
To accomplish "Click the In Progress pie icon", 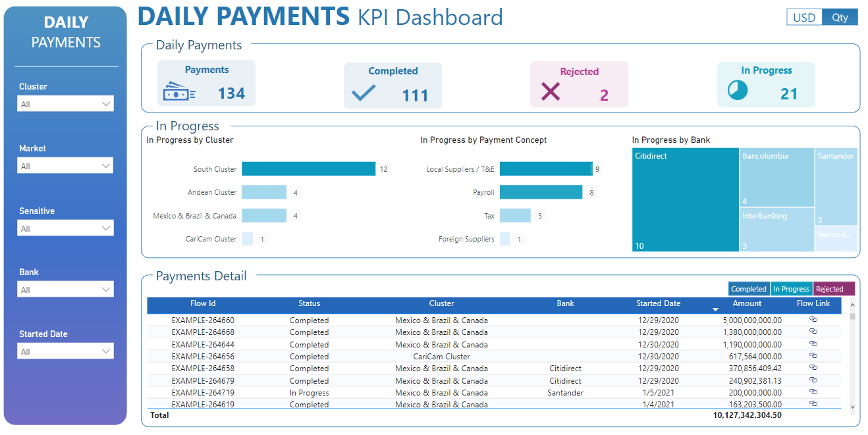I will click(x=738, y=91).
